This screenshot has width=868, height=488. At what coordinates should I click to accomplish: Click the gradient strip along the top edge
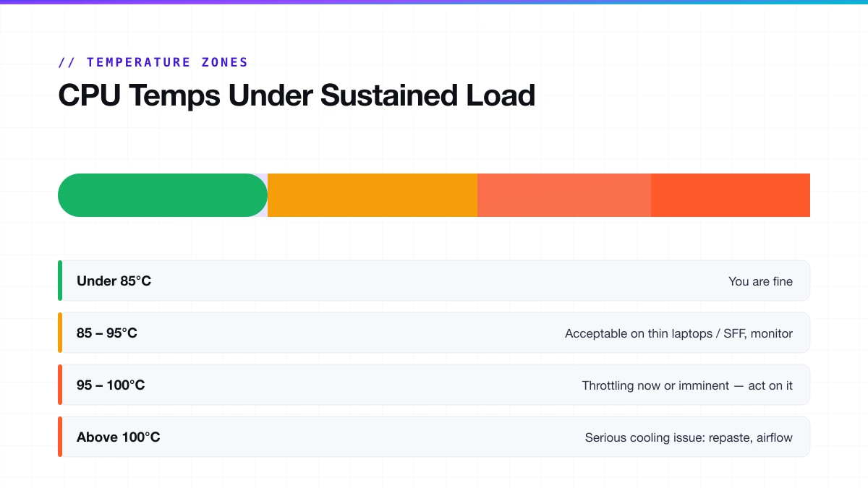click(434, 2)
